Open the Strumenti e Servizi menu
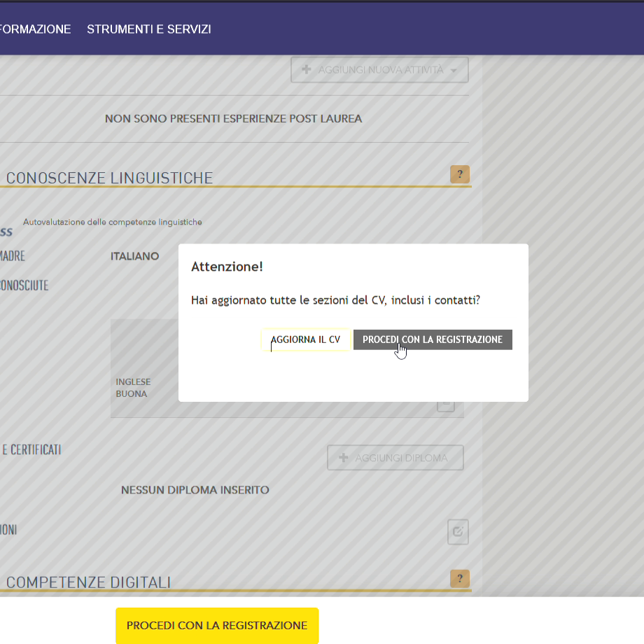Image resolution: width=644 pixels, height=644 pixels. pyautogui.click(x=149, y=29)
